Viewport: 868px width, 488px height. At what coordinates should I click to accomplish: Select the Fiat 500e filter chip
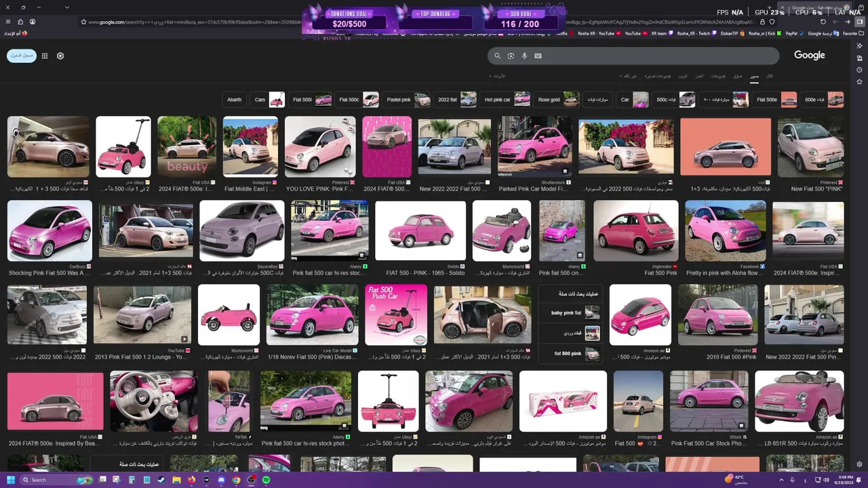(776, 100)
